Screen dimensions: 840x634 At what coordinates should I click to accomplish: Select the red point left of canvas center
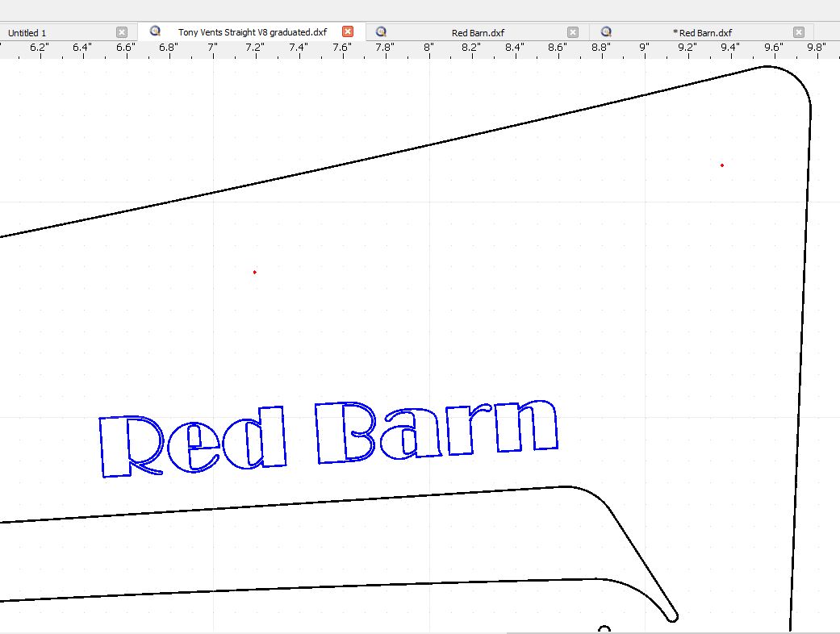point(255,272)
